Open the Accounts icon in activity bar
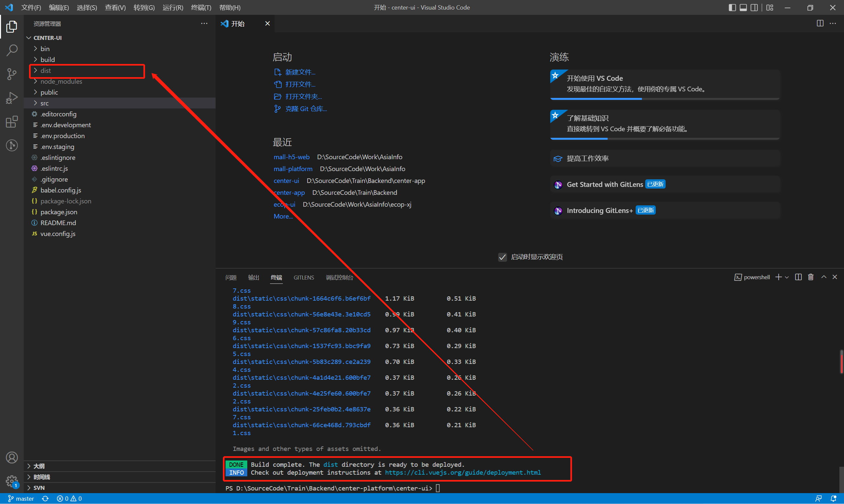This screenshot has width=844, height=504. tap(12, 458)
